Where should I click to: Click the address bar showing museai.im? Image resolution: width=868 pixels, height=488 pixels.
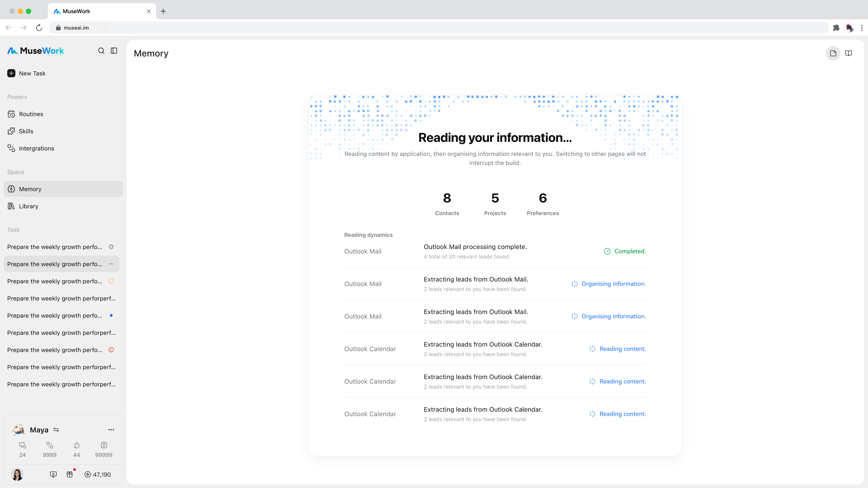click(x=439, y=28)
